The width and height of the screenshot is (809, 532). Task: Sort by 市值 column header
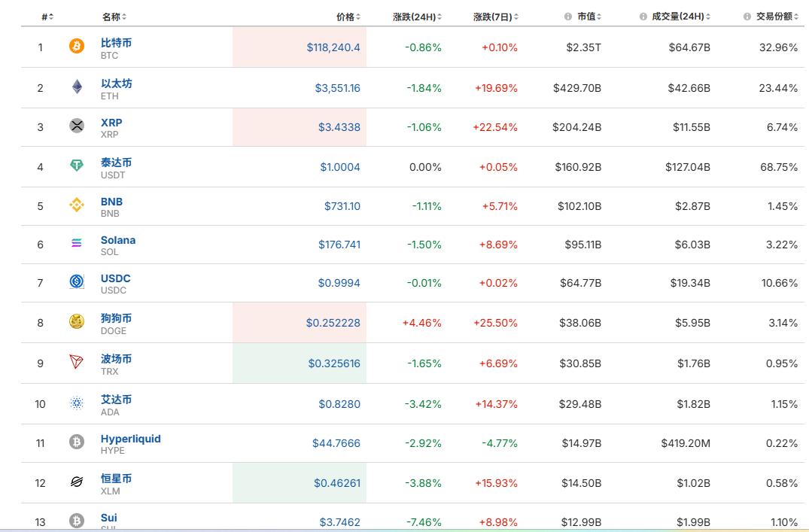tap(589, 17)
